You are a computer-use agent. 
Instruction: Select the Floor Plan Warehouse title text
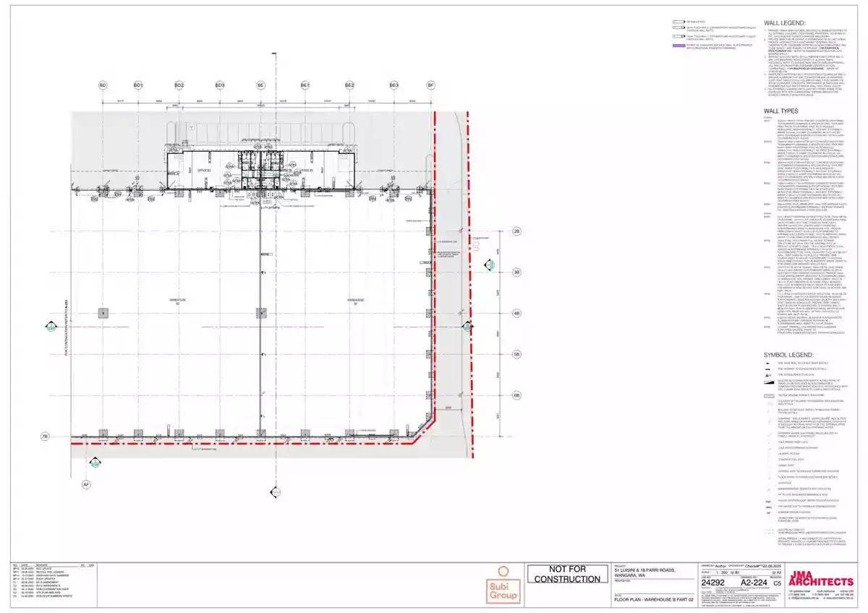pos(654,599)
